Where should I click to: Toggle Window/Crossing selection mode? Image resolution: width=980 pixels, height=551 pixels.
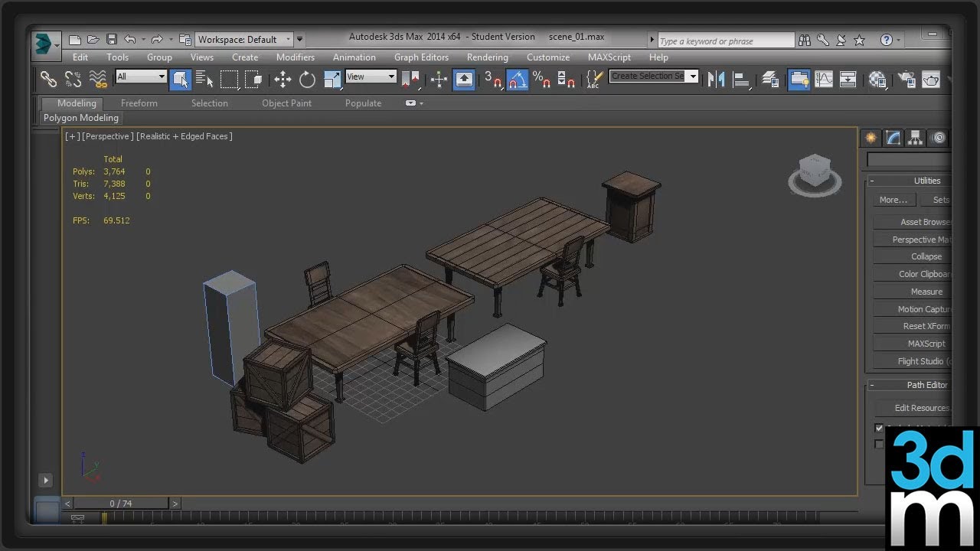[x=254, y=79]
